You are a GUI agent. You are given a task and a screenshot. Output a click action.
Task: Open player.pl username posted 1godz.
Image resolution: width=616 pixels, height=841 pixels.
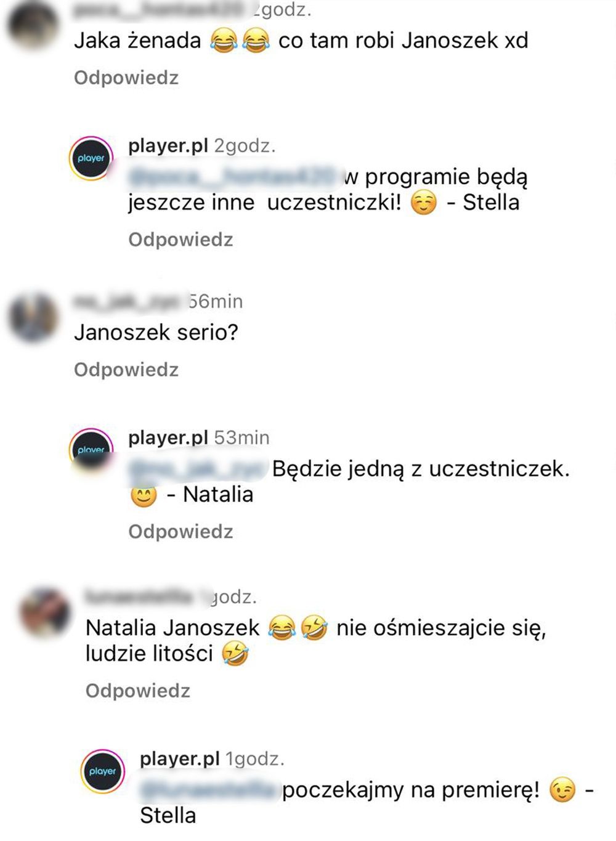coord(180,758)
